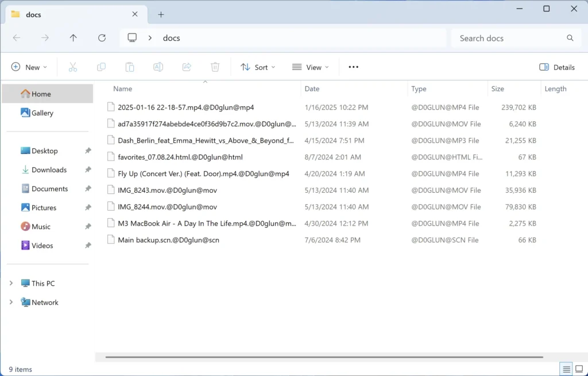Click the Cut icon in the toolbar
The width and height of the screenshot is (588, 376).
tap(72, 67)
